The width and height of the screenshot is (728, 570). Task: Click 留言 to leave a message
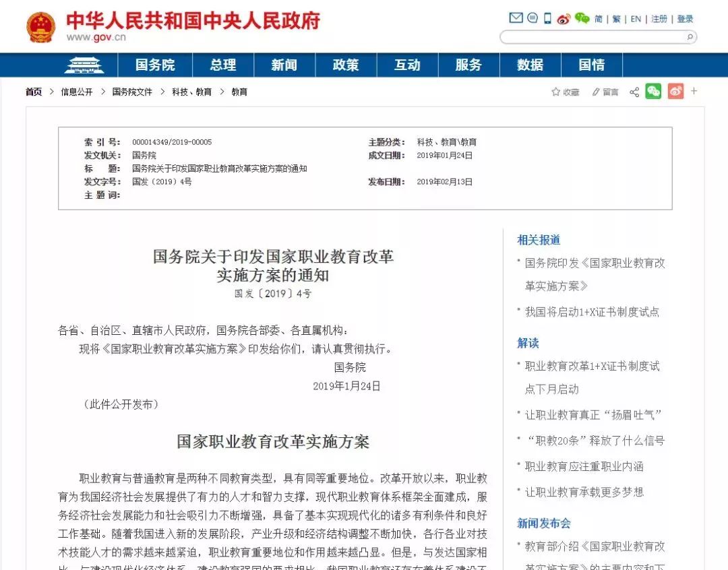605,92
